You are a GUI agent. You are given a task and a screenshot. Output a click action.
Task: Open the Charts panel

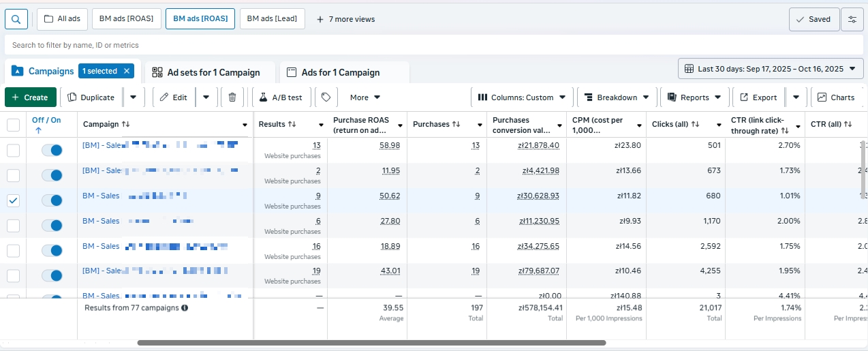[836, 97]
